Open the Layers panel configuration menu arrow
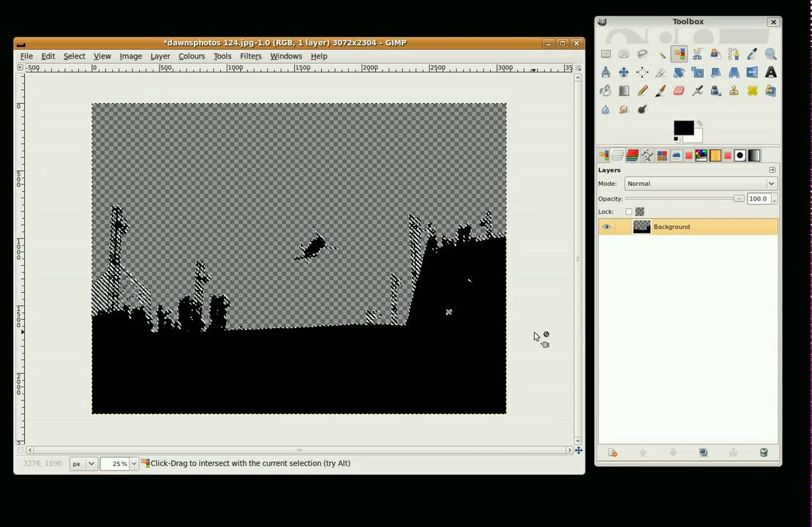812x527 pixels. (x=772, y=170)
